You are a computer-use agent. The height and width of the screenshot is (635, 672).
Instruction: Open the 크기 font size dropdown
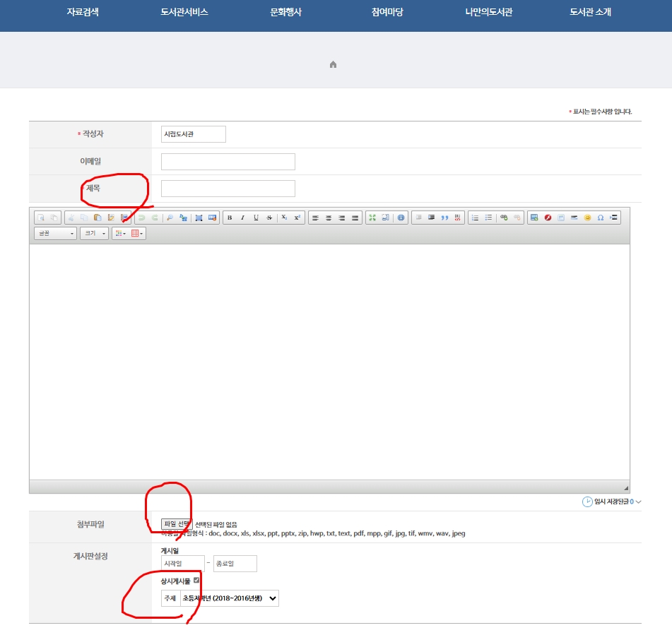tap(94, 233)
